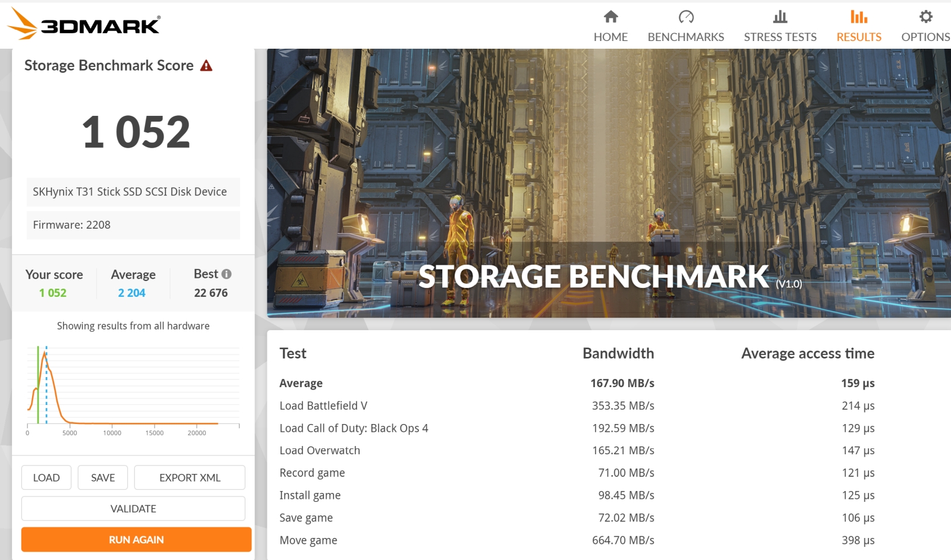
Task: Click the VALIDATE button
Action: point(133,508)
